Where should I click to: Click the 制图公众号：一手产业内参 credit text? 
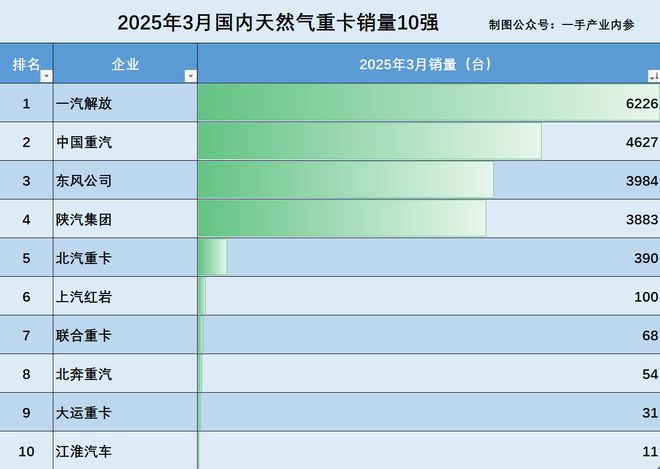point(562,25)
